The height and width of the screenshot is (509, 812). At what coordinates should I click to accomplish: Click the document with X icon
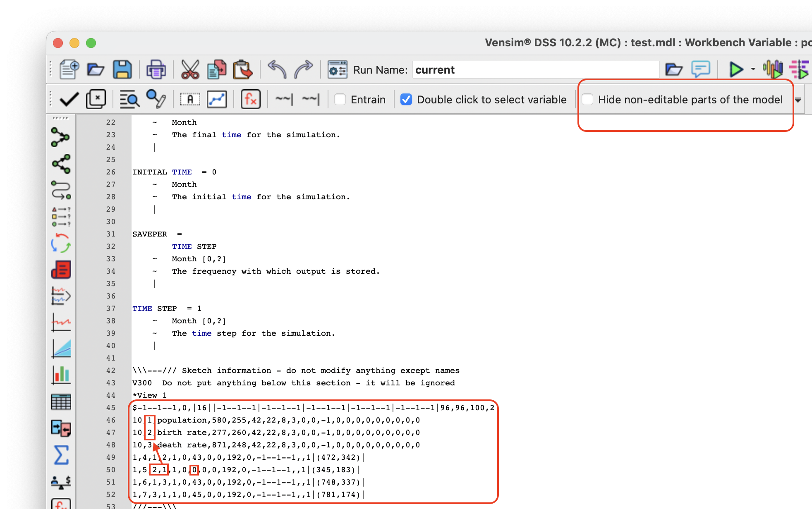(x=96, y=99)
